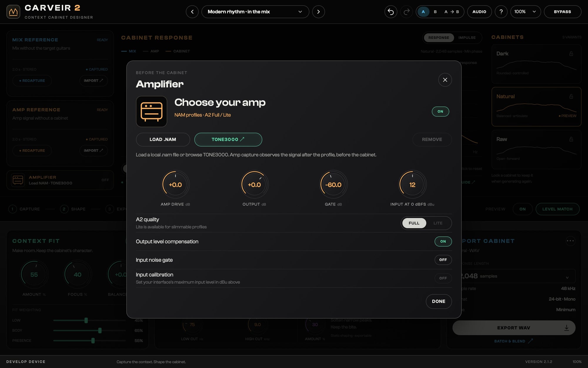This screenshot has height=368, width=588.
Task: Toggle the Input calibration switch
Action: 443,278
